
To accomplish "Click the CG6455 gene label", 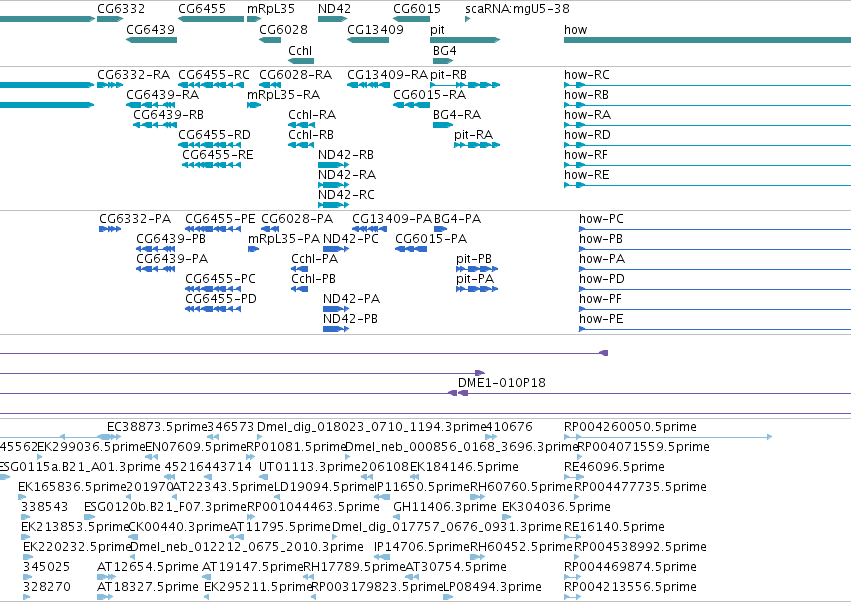I will [202, 9].
